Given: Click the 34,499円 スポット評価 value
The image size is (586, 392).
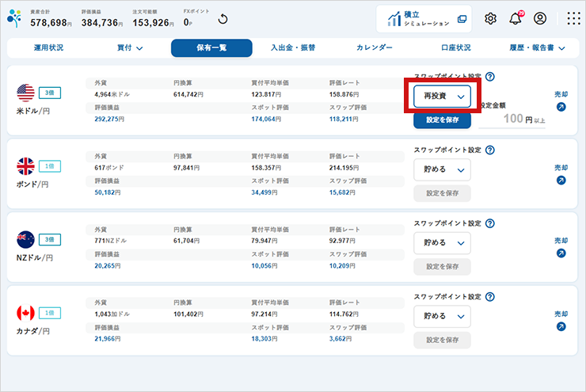Looking at the screenshot, I should [x=264, y=192].
